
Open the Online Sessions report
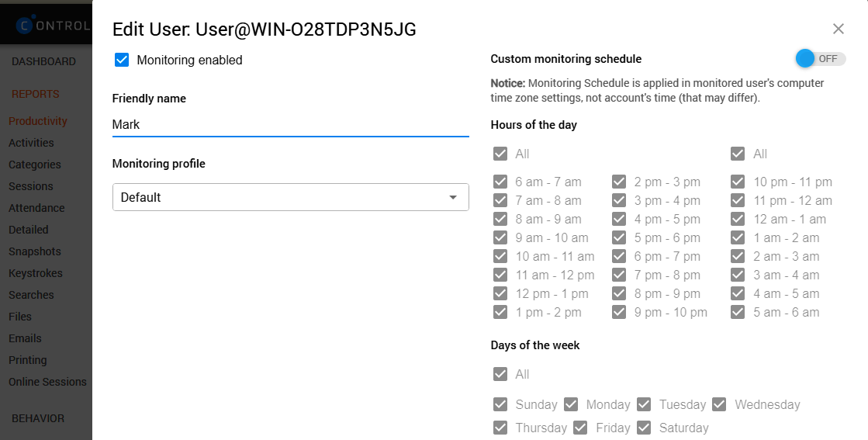click(47, 382)
